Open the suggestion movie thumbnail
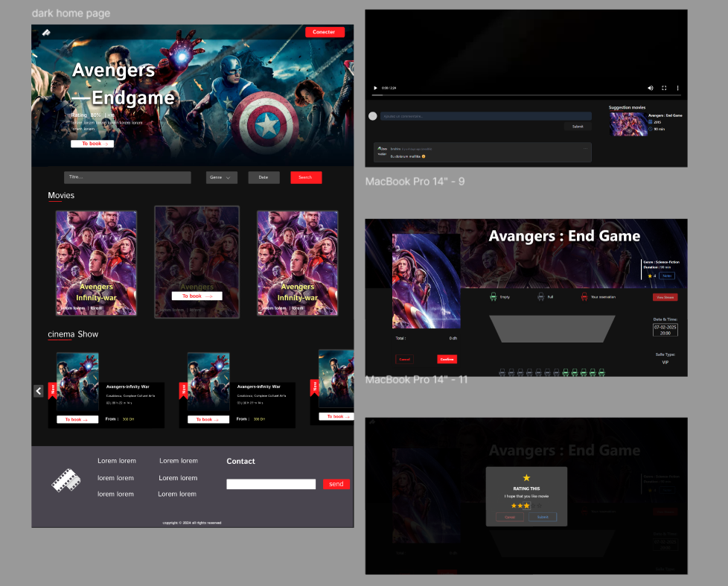Image resolution: width=728 pixels, height=586 pixels. (x=628, y=124)
